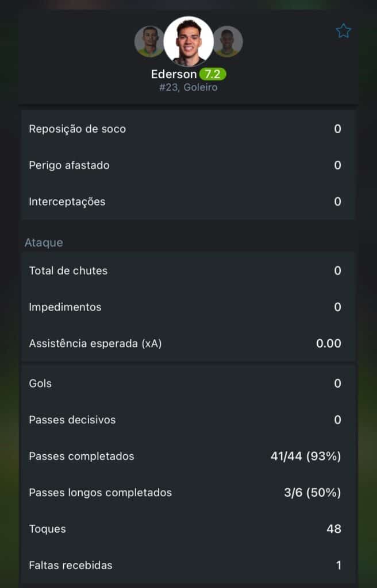This screenshot has height=588, width=377.
Task: Open the 'Assistência esperada (xA)' row
Action: tap(188, 343)
